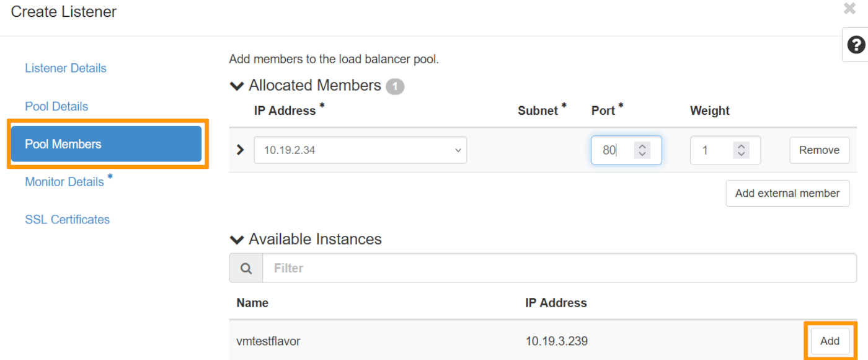Remove member 10.19.2.34 from the pool
This screenshot has width=868, height=360.
(819, 150)
